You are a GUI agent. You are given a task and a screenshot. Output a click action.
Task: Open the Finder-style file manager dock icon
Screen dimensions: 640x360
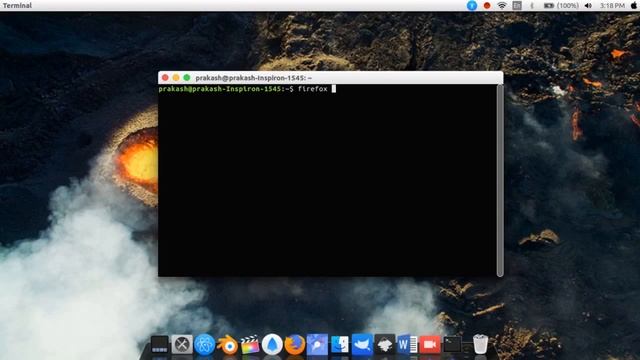[340, 344]
